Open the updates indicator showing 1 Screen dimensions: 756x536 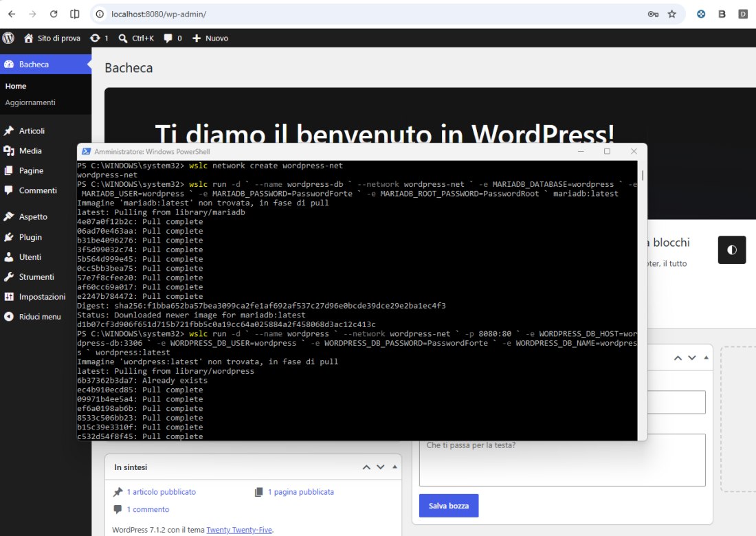[99, 38]
